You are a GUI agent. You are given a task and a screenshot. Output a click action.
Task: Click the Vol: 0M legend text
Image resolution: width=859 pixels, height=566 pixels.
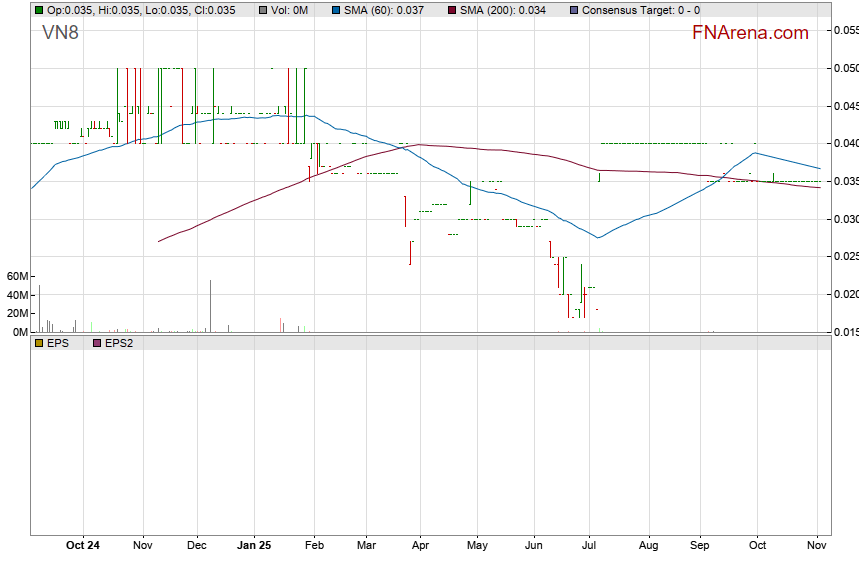(x=293, y=10)
